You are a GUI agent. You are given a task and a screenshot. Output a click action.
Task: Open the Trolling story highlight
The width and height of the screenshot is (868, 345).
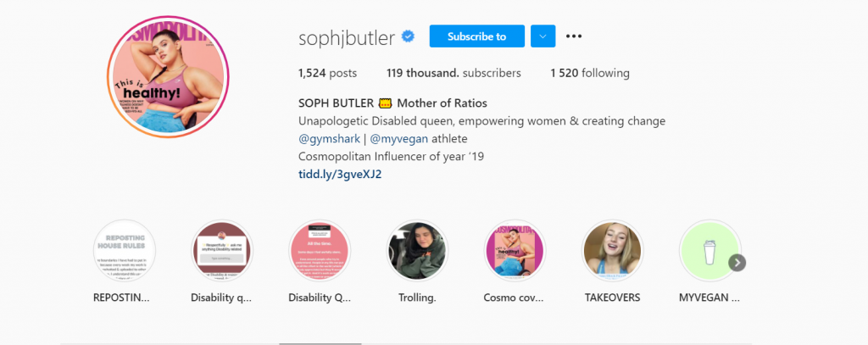417,252
